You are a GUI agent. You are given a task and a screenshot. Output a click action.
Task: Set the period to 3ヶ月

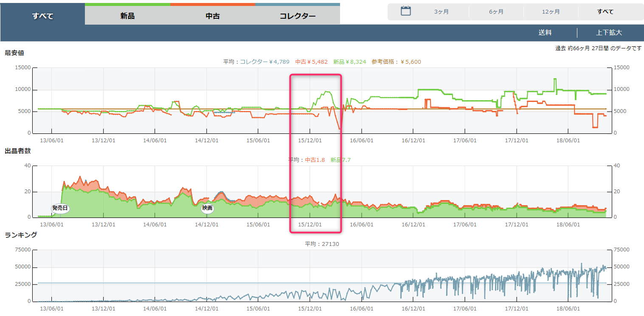pyautogui.click(x=442, y=12)
